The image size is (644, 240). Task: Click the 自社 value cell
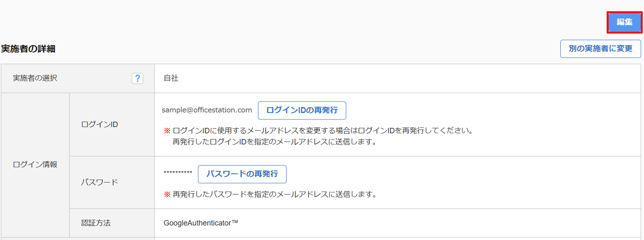(171, 78)
